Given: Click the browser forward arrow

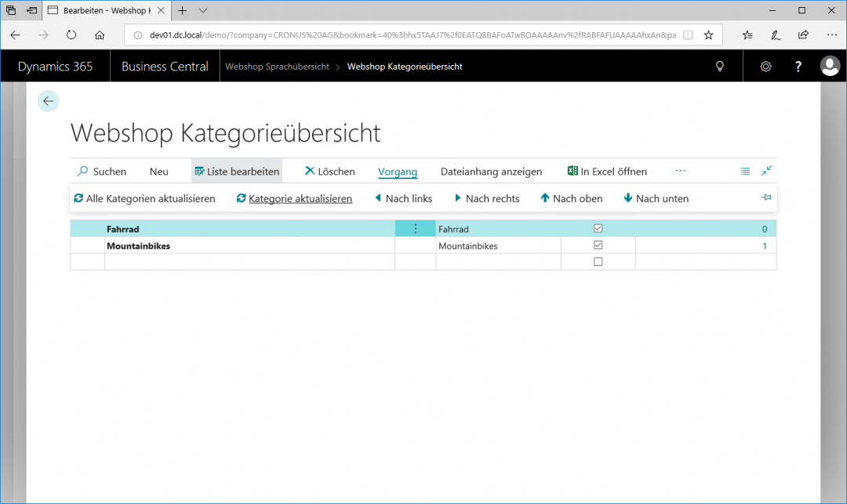Looking at the screenshot, I should (43, 35).
